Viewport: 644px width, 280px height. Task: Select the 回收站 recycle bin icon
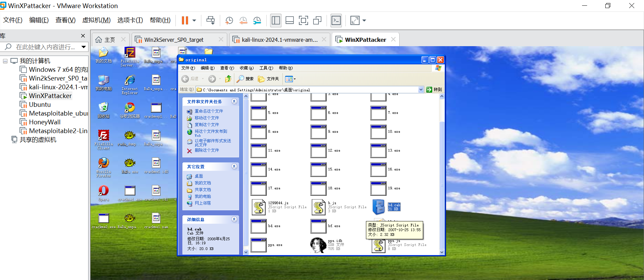tap(103, 110)
